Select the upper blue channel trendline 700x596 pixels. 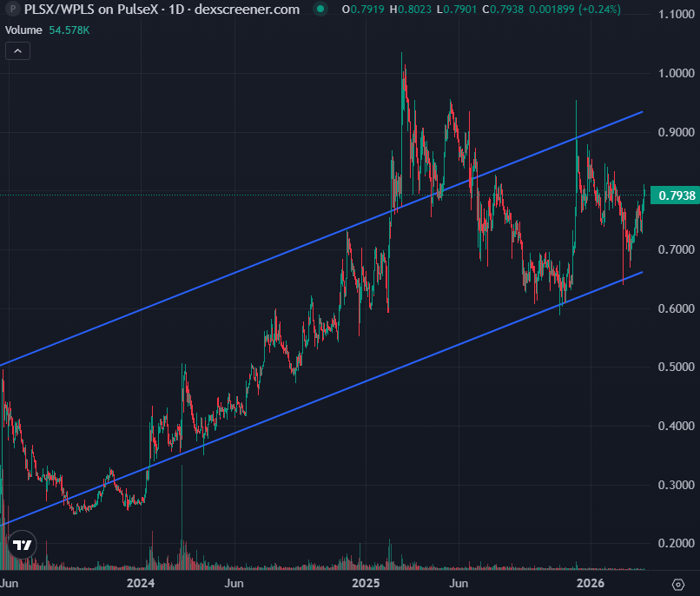tap(321, 239)
